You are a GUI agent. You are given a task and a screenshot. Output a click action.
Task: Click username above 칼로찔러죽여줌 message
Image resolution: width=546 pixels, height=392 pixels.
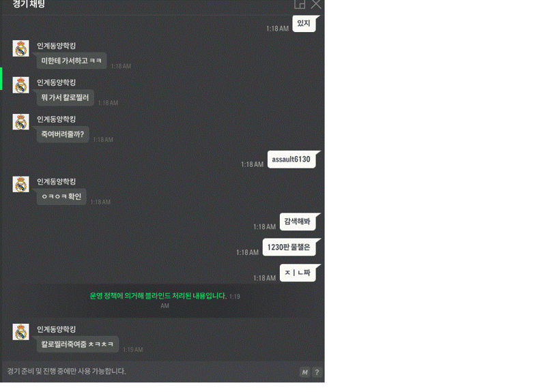(57, 329)
